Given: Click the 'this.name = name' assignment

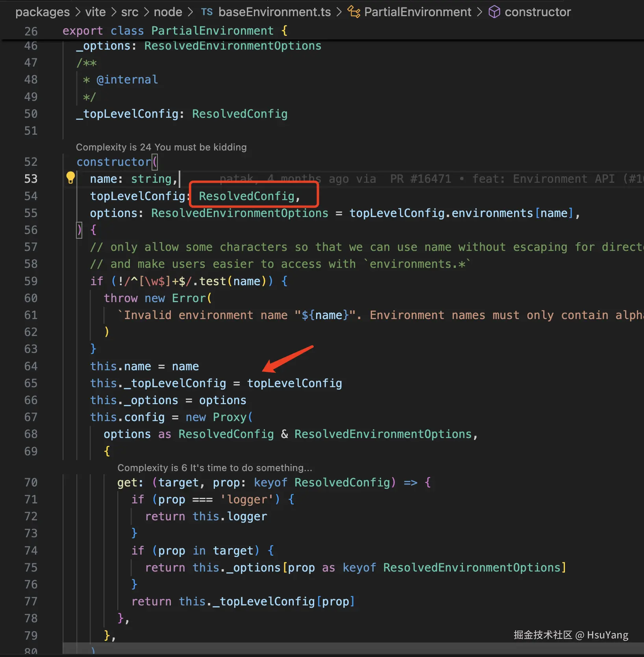Looking at the screenshot, I should [144, 366].
